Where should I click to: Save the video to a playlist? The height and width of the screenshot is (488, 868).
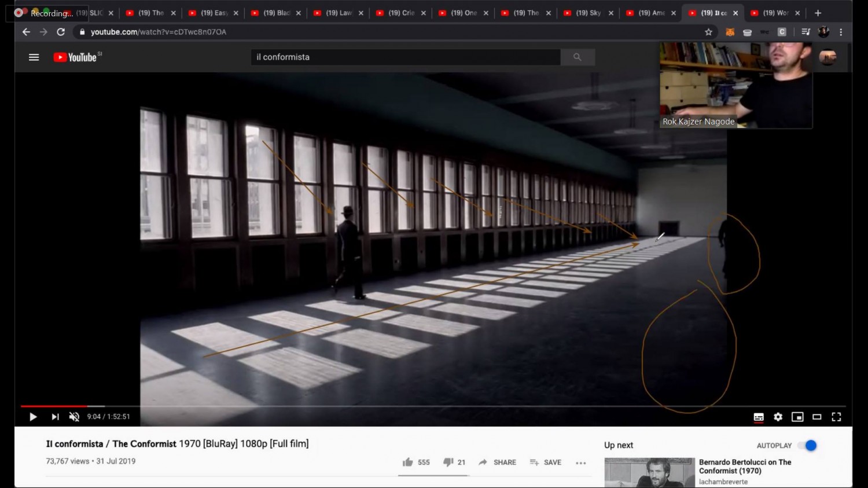tap(545, 462)
